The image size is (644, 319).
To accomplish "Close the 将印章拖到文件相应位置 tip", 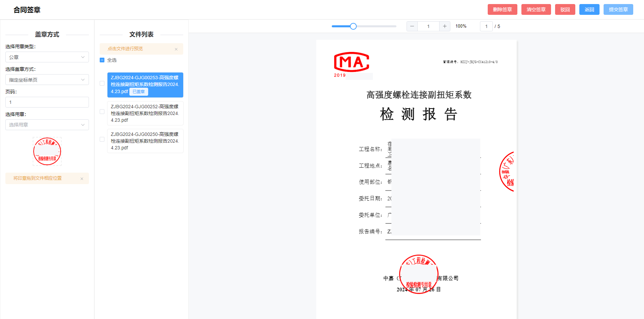I will [x=82, y=178].
